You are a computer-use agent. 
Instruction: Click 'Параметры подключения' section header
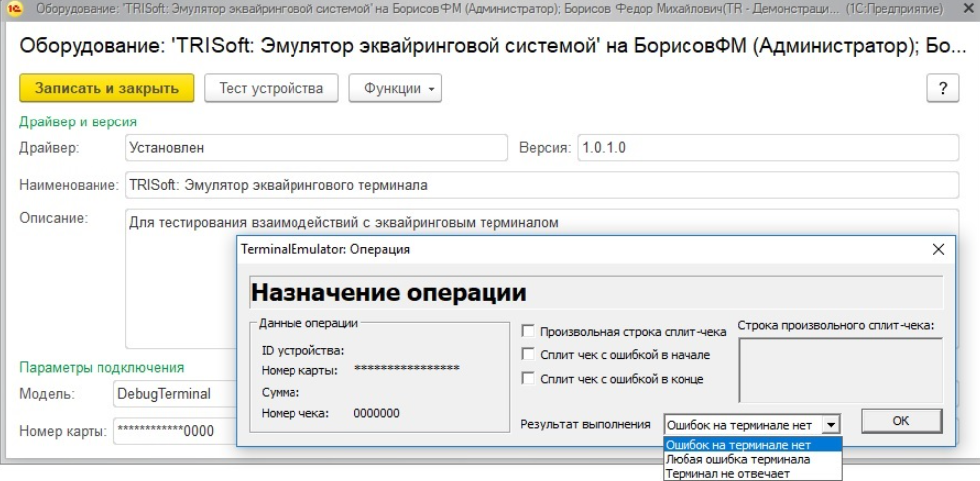coord(101,367)
